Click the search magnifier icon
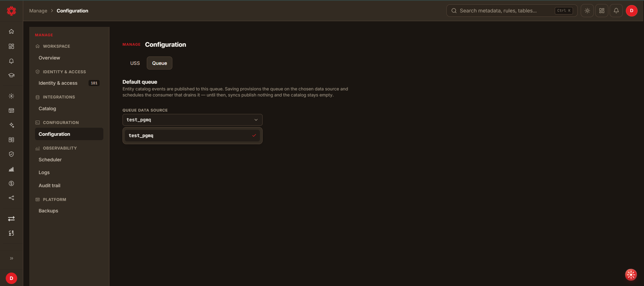The image size is (644, 286). click(x=454, y=11)
